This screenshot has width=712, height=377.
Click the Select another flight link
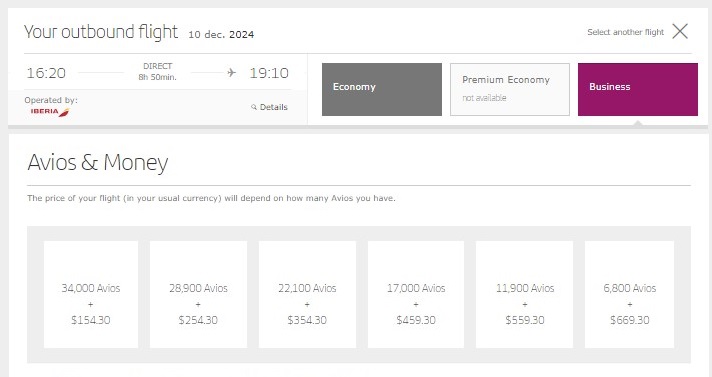click(625, 32)
